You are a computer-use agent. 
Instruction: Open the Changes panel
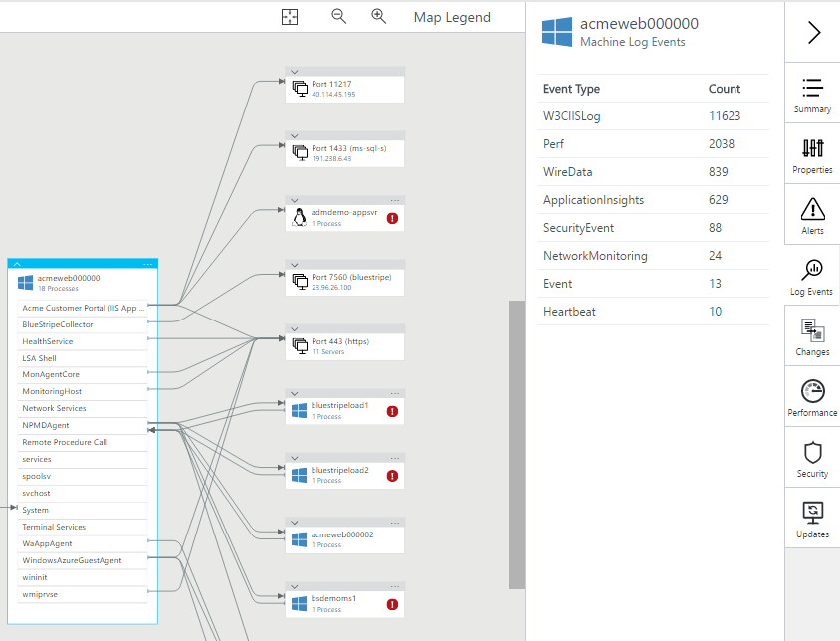[812, 337]
